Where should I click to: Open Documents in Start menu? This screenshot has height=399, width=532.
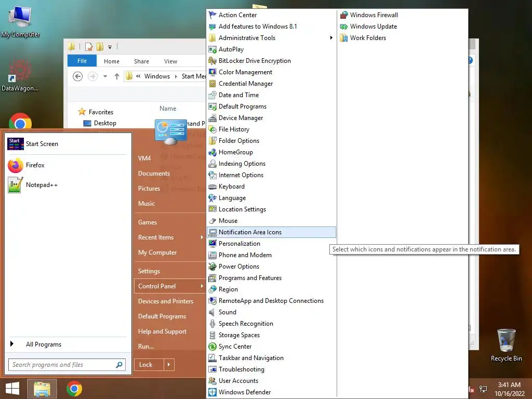click(x=154, y=174)
